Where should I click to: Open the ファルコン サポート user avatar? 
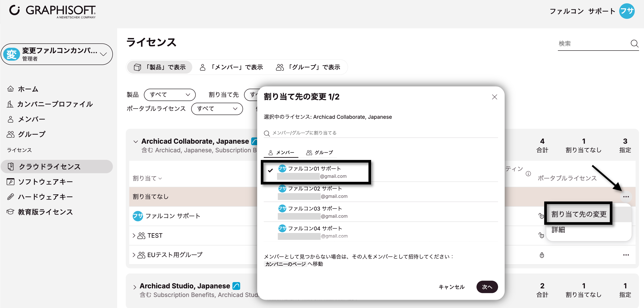[x=626, y=11]
